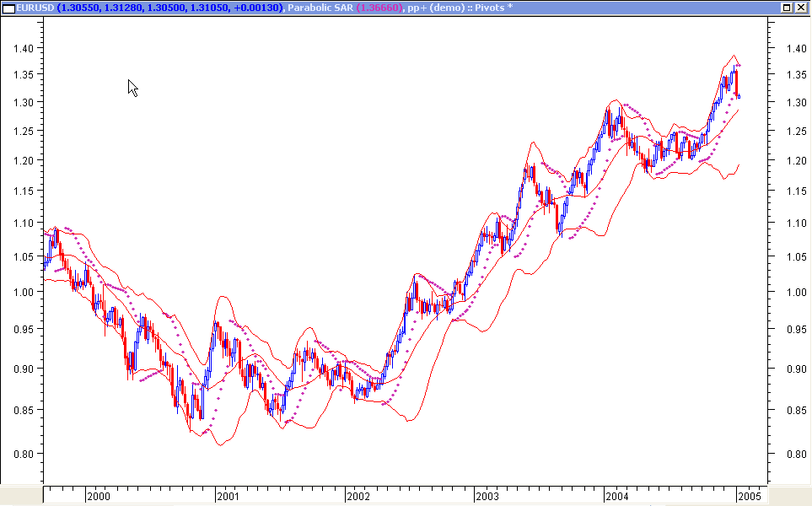Image resolution: width=812 pixels, height=506 pixels.
Task: Click the 2005 label on the time axis
Action: (749, 498)
